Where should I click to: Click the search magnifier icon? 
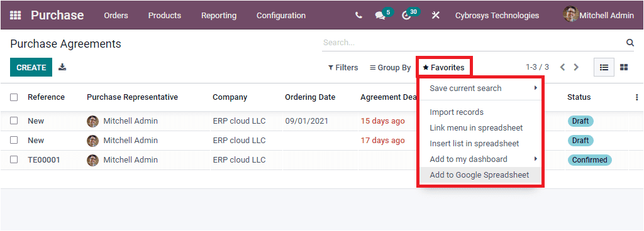click(x=630, y=43)
